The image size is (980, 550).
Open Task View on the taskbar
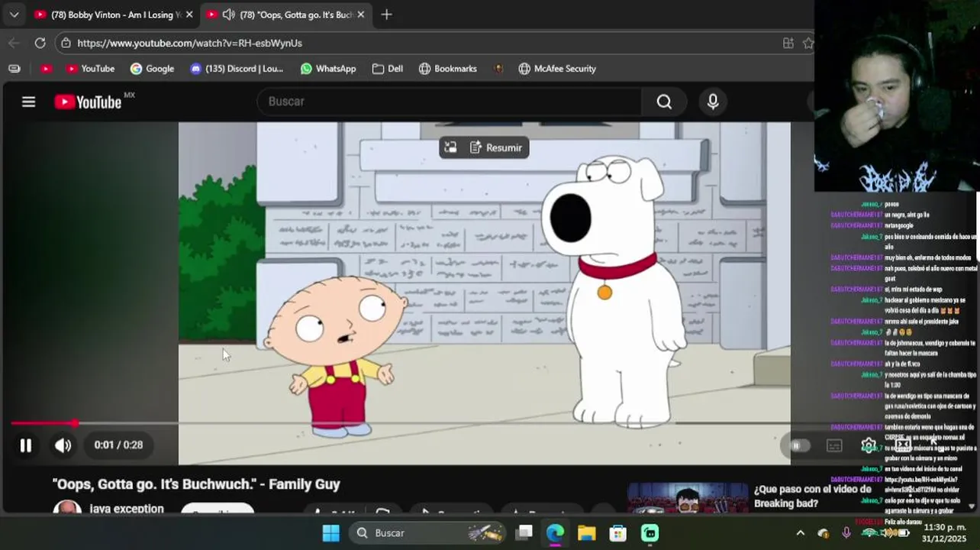(524, 532)
